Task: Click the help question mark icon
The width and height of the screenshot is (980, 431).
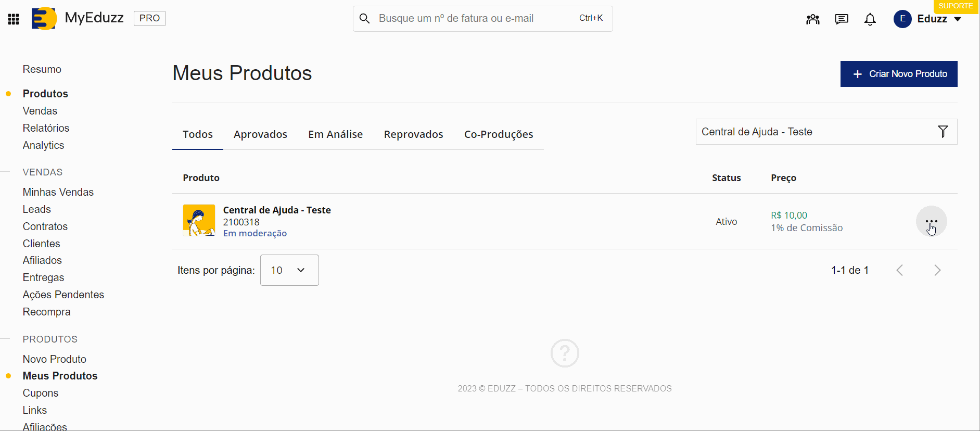Action: (565, 353)
